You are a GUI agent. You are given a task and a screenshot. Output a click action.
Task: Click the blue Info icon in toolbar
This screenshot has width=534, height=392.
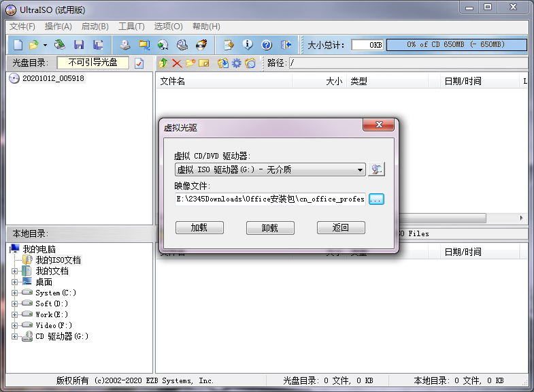248,45
